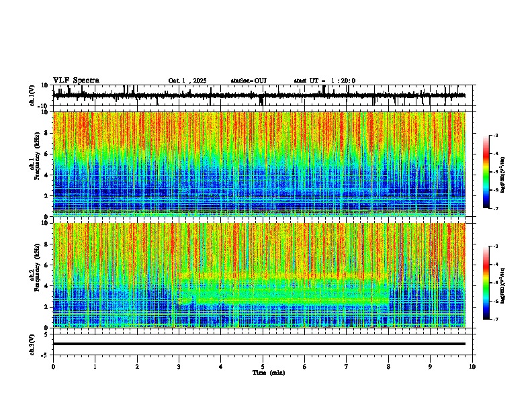The image size is (532, 411).
Task: Select the 'start UT = 1:20:0' text
Action: click(x=324, y=81)
